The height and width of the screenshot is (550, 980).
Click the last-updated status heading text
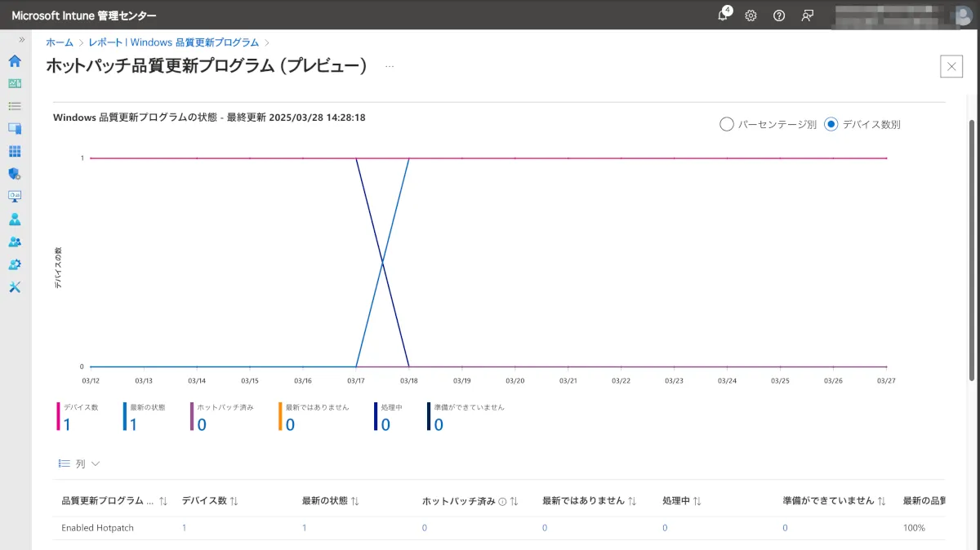tap(209, 118)
